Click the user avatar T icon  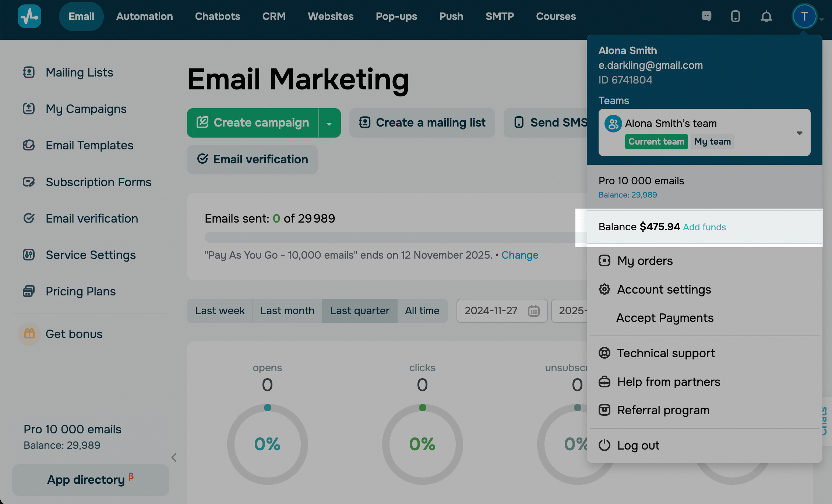point(804,16)
